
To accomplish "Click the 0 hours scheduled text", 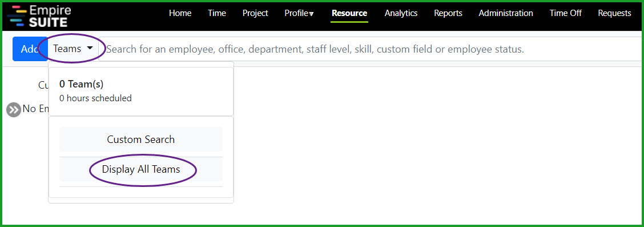I will point(95,98).
